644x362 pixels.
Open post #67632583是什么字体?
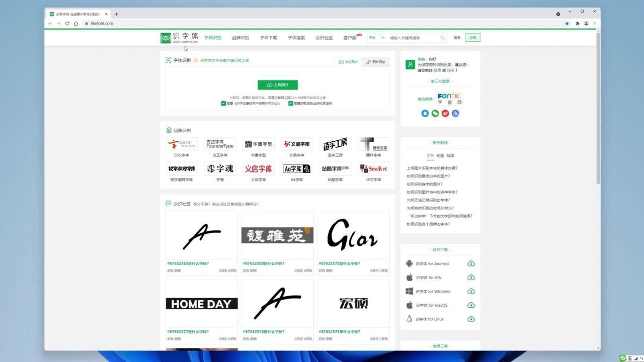[188, 263]
